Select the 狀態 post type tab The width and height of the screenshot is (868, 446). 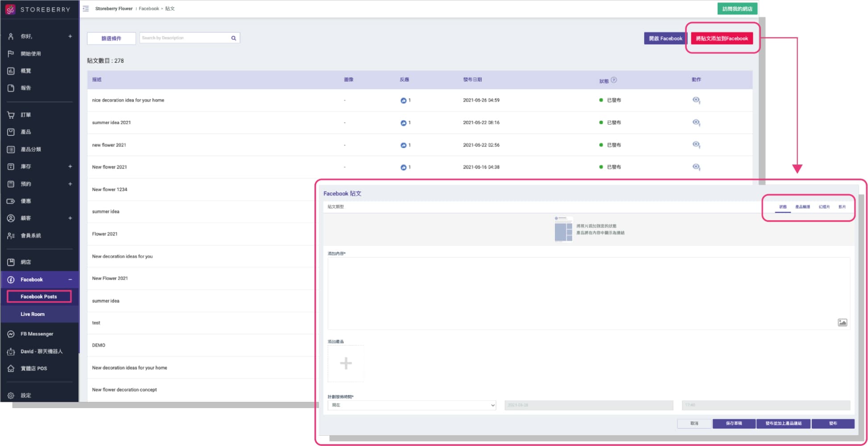point(783,207)
